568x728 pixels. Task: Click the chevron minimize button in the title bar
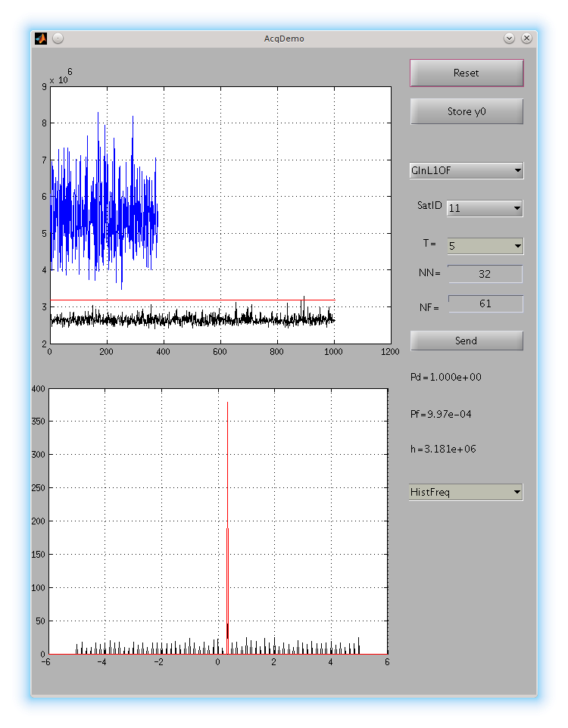coord(509,38)
